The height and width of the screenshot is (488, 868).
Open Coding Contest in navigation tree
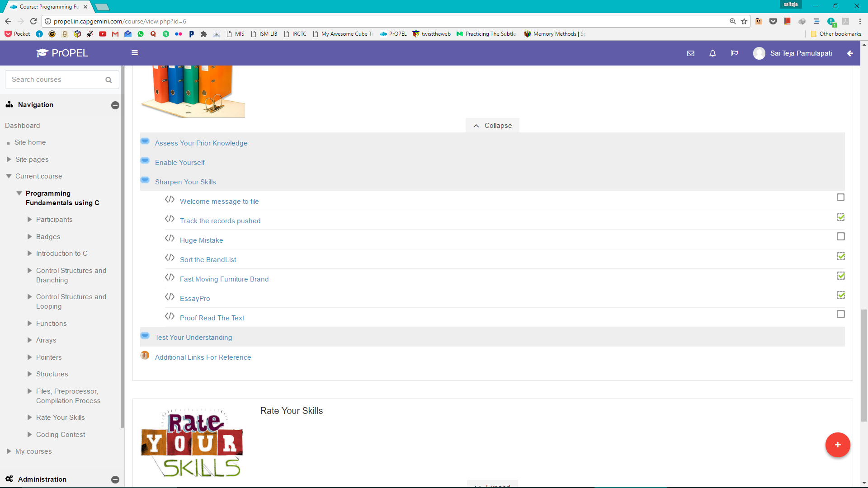point(61,435)
